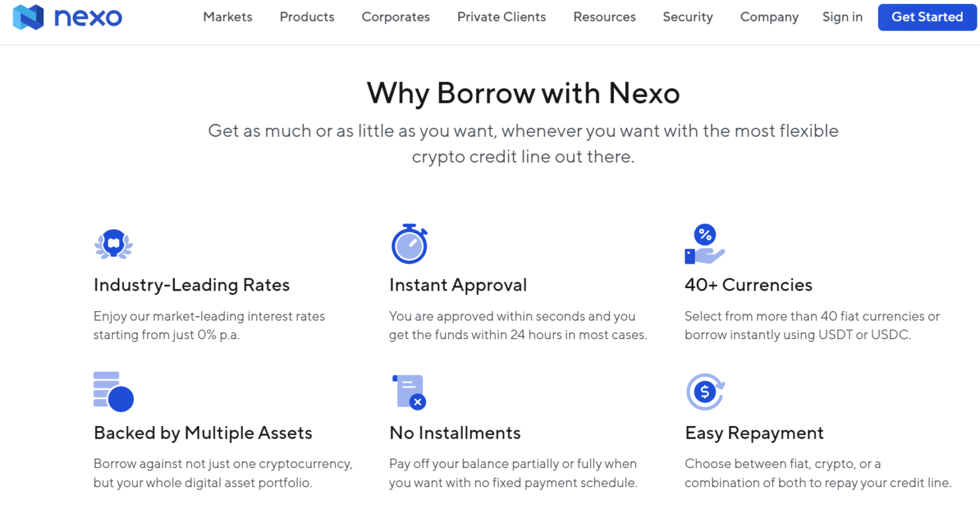Click the dollar cycle Easy Repayment icon
The width and height of the screenshot is (980, 509).
coord(706,391)
